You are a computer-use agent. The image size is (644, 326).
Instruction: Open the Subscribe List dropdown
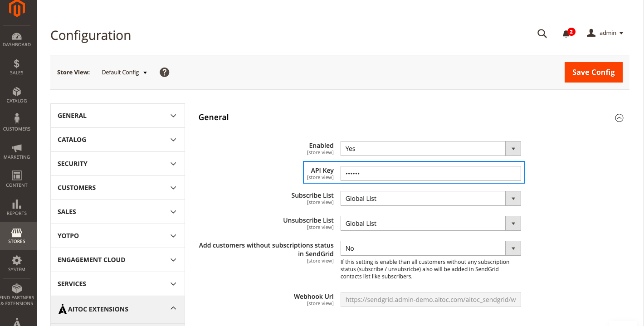430,198
